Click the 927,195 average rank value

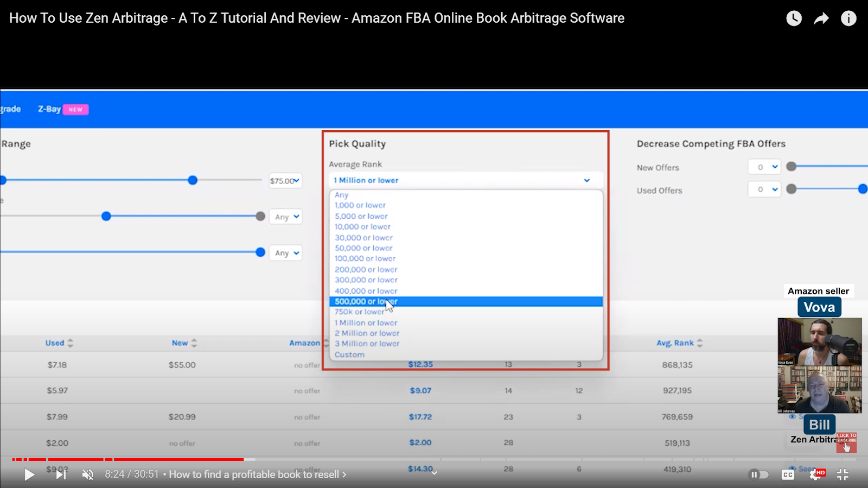(677, 390)
